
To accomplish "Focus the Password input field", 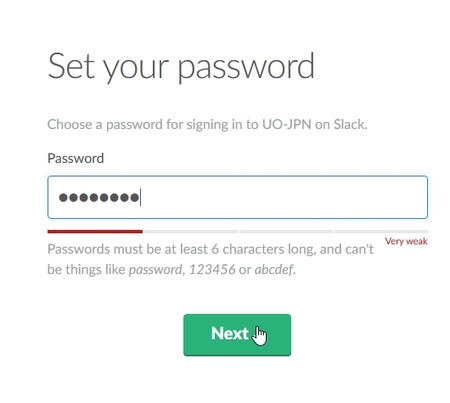I will 237,197.
